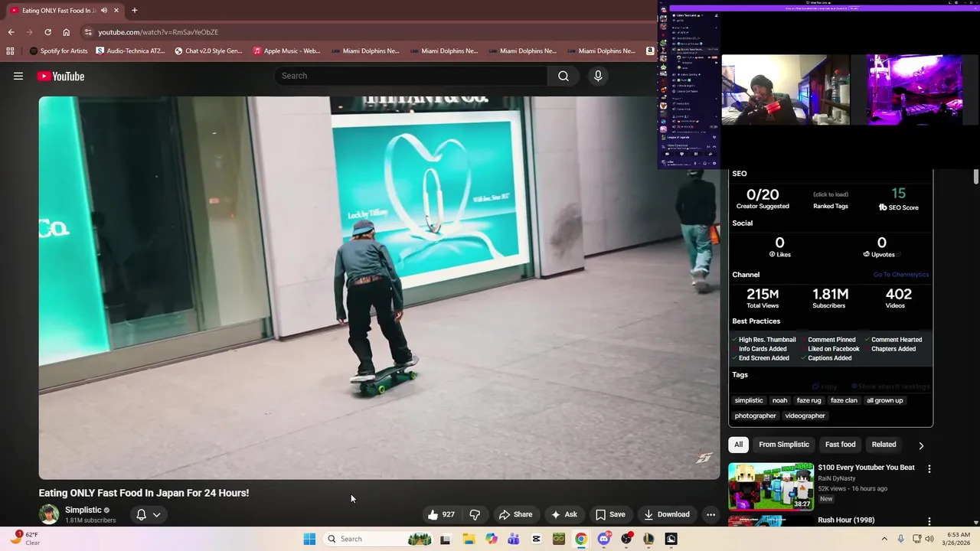Go to the YouTube home logo
980x551 pixels.
pyautogui.click(x=60, y=76)
